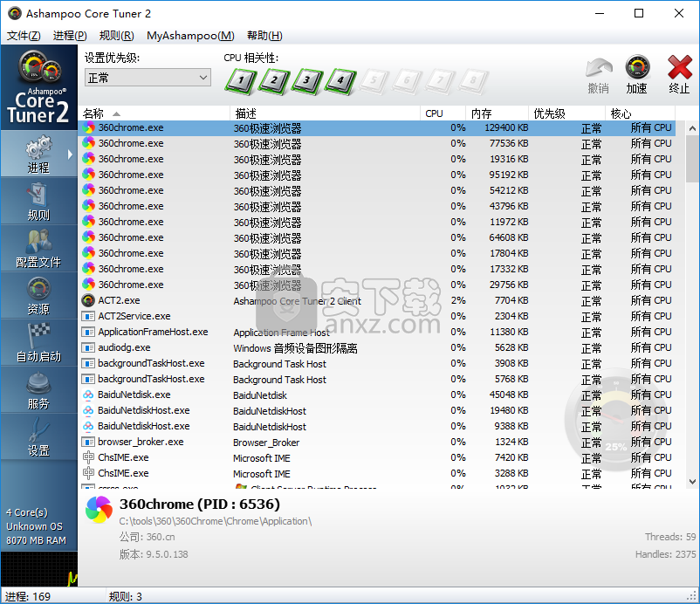Image resolution: width=700 pixels, height=604 pixels.
Task: Select the ACT2.exe process icon
Action: point(88,300)
